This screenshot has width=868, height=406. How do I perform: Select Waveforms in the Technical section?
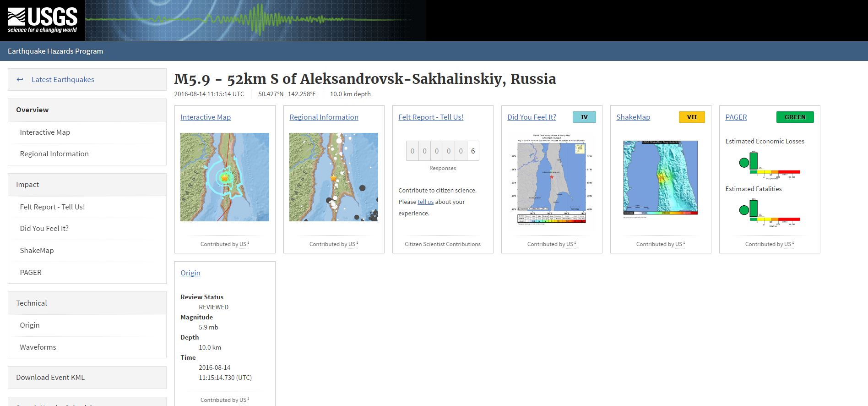click(38, 347)
